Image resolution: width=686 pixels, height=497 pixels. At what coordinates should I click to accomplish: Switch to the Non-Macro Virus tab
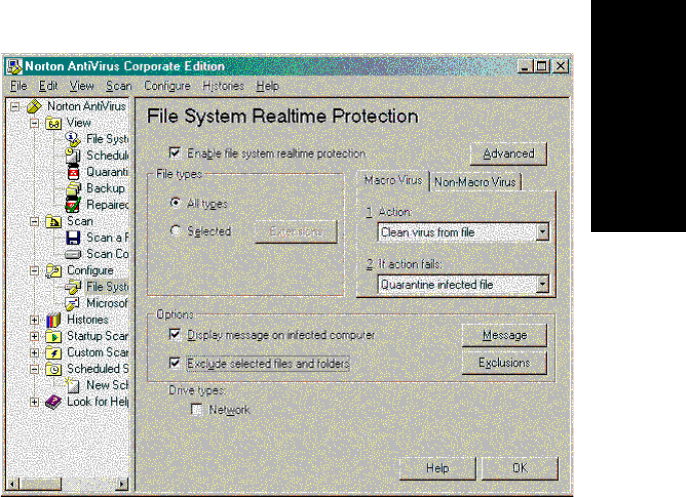click(475, 182)
